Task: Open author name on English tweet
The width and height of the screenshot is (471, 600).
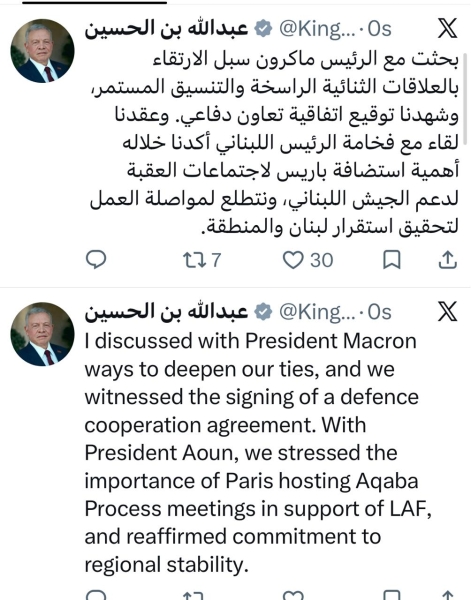Action: tap(166, 312)
